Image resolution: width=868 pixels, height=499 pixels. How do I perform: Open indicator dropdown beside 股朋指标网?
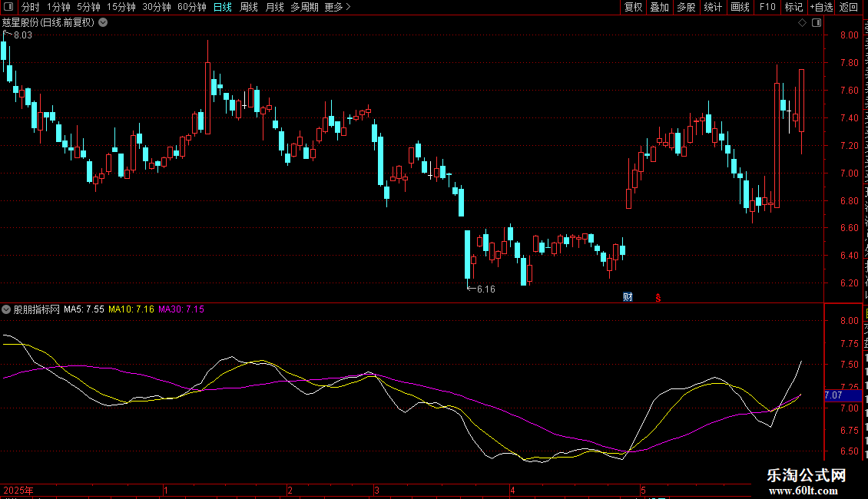pyautogui.click(x=6, y=309)
